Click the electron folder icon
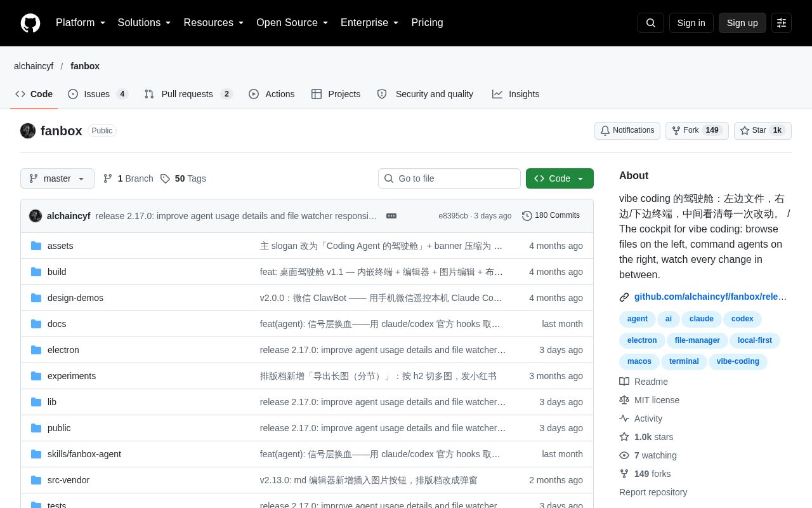The height and width of the screenshot is (508, 812). coord(36,350)
